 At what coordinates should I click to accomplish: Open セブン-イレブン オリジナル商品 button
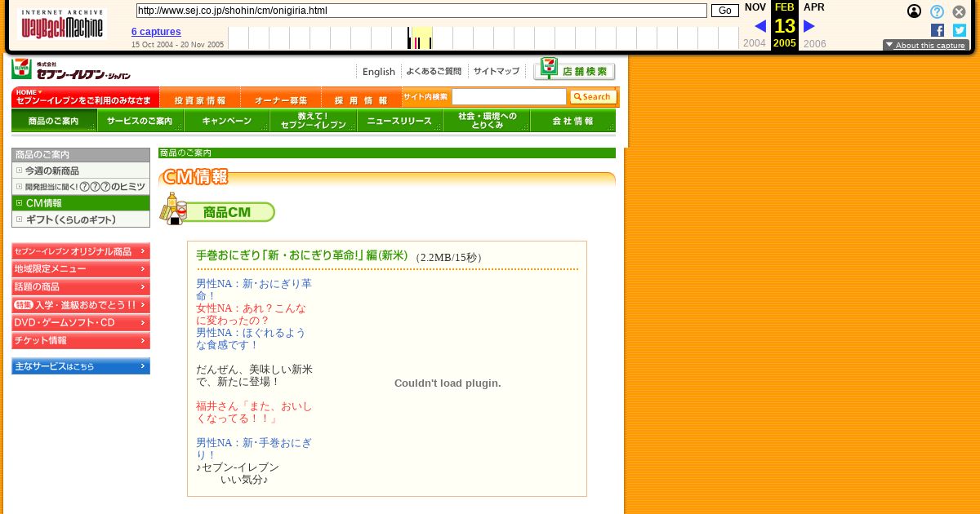(81, 251)
